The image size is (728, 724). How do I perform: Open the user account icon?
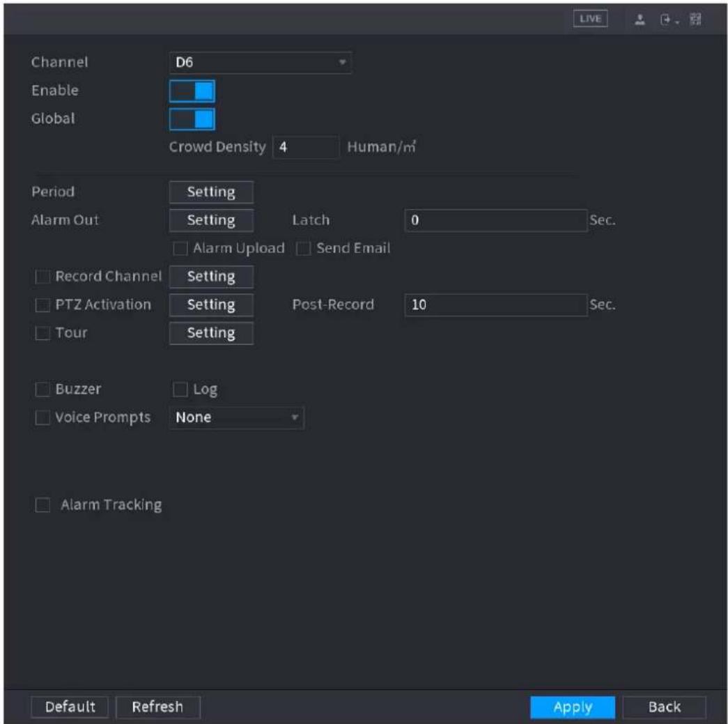640,20
